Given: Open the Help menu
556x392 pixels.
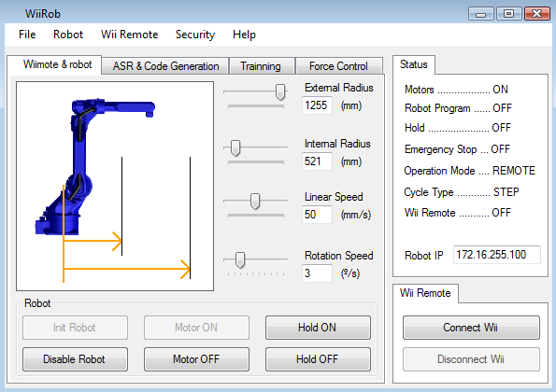Looking at the screenshot, I should pyautogui.click(x=244, y=35).
